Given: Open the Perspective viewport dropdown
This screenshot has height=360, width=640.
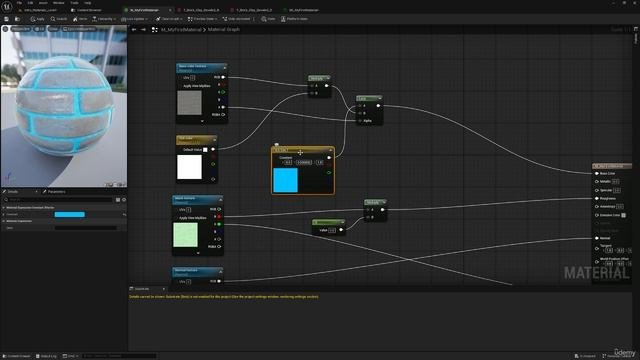Looking at the screenshot, I should [x=20, y=29].
